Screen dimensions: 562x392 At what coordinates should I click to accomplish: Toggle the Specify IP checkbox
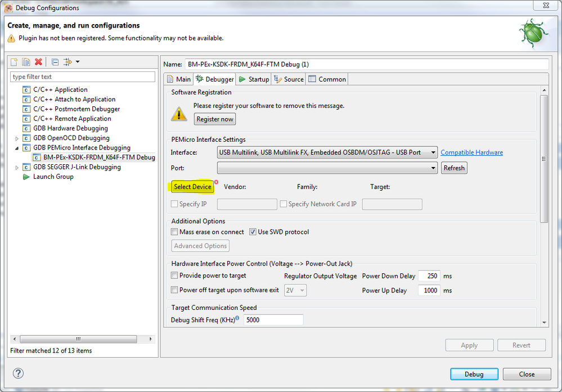pyautogui.click(x=174, y=204)
